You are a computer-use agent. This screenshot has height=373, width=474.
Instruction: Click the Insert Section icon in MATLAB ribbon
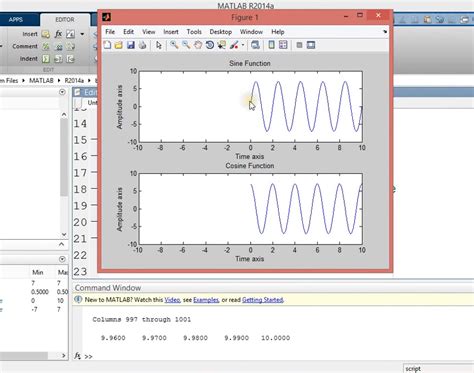[x=46, y=34]
